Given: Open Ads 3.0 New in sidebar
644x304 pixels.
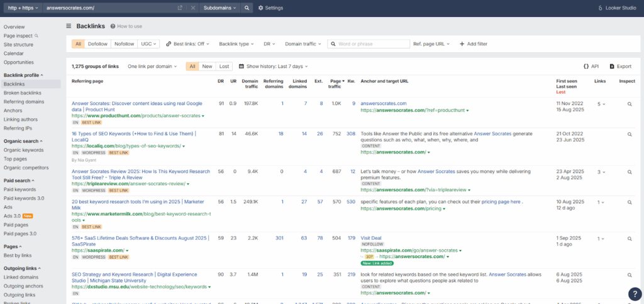Looking at the screenshot, I should [x=18, y=216].
